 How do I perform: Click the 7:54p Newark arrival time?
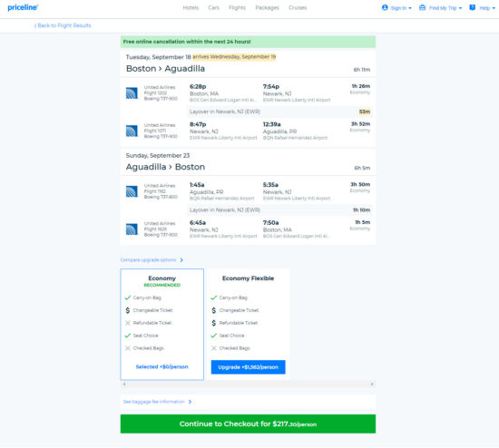pos(271,86)
